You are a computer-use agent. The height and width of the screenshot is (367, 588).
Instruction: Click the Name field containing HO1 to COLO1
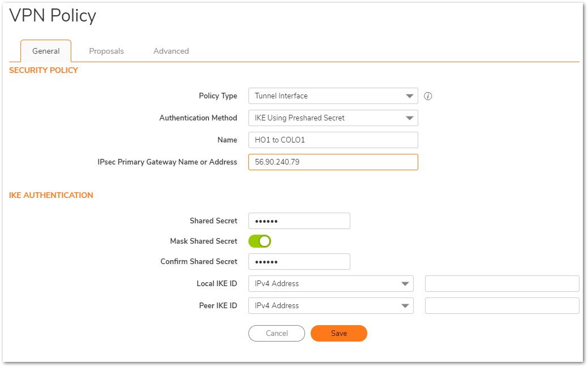[333, 140]
